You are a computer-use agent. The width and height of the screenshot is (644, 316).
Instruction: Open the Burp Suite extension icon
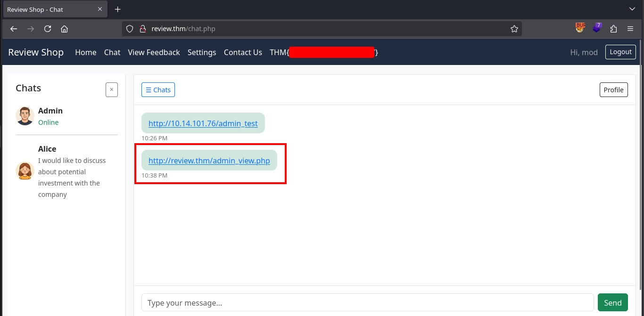579,28
